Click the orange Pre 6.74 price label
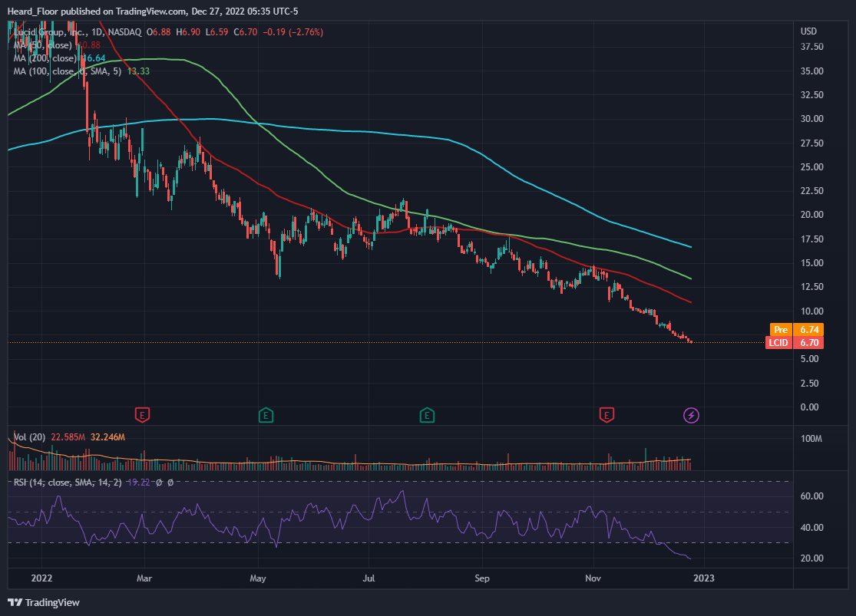 click(796, 330)
